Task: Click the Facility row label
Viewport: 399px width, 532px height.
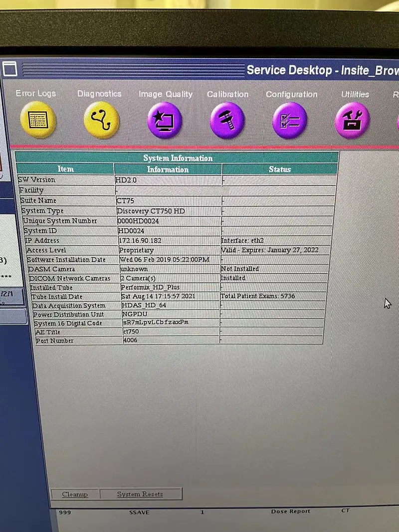Action: point(31,190)
